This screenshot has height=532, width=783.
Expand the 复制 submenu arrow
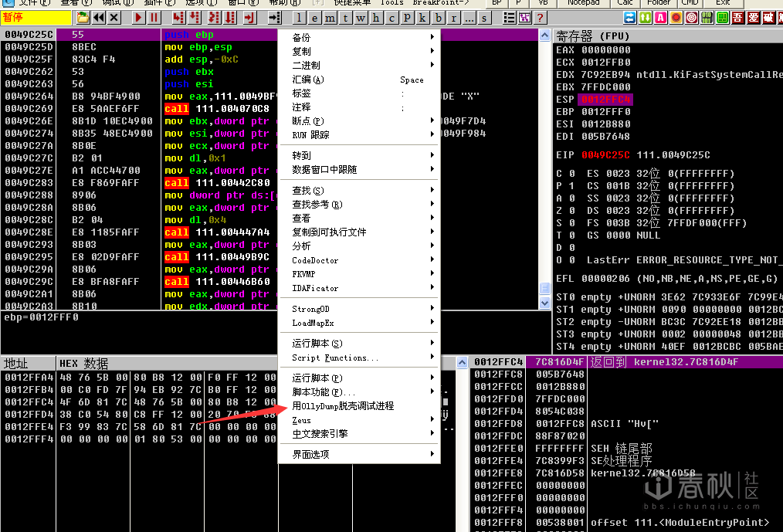432,51
